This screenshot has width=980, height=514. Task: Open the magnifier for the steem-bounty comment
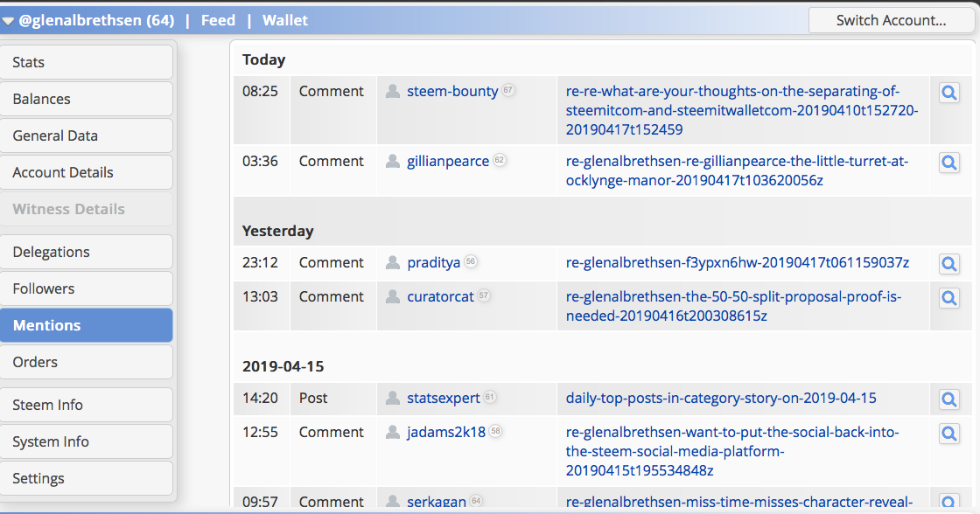(x=948, y=93)
